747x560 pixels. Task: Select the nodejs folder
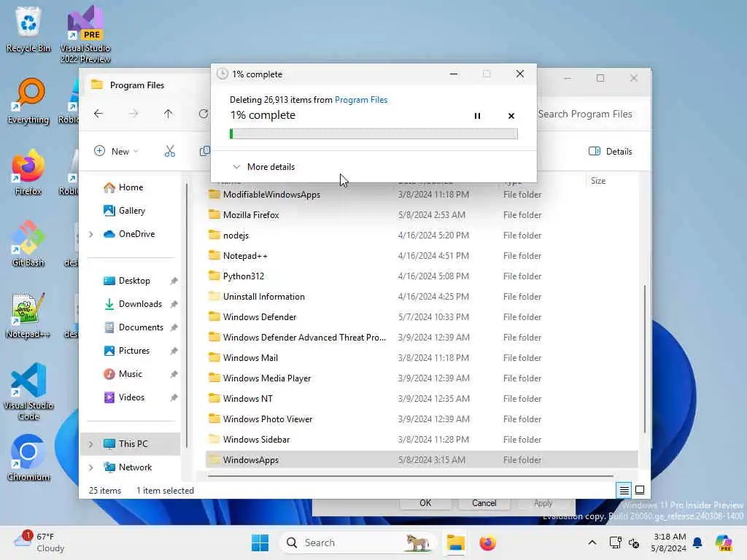[x=422, y=236]
